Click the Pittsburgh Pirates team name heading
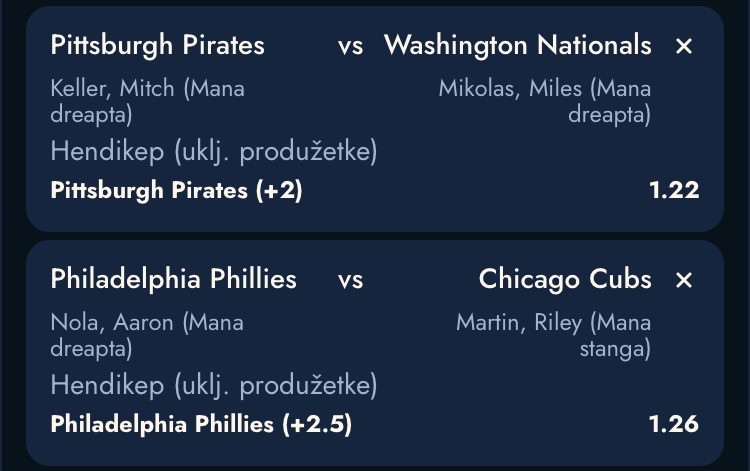Viewport: 750px width, 471px height. point(157,45)
